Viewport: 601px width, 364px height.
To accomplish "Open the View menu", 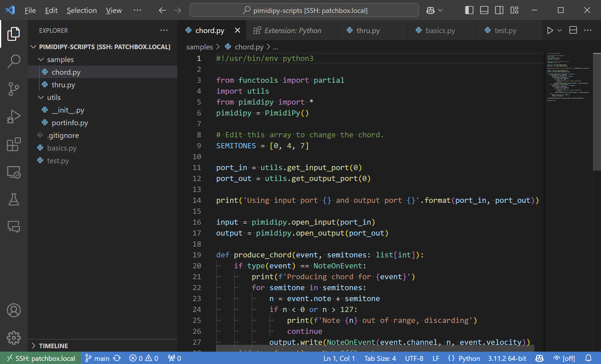I will [x=114, y=10].
